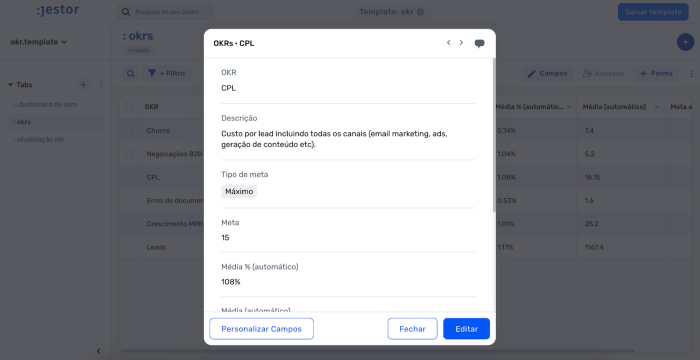Viewport: 700px width, 360px height.
Task: Select the atualização okr tab
Action: click(39, 139)
